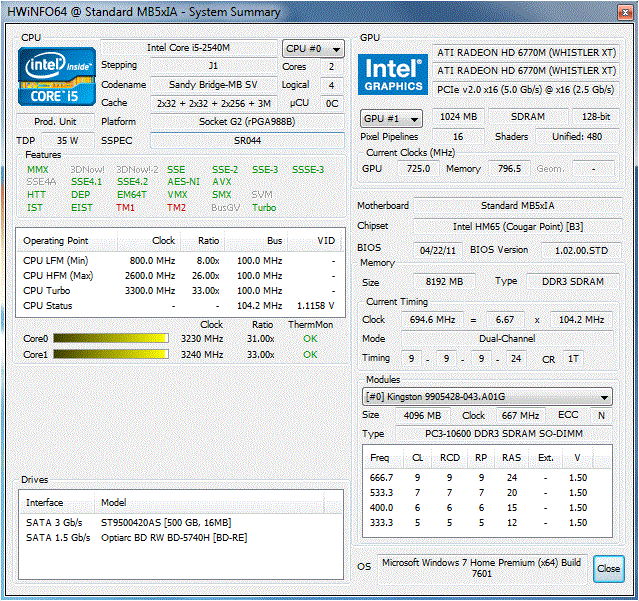This screenshot has width=639, height=601.
Task: Click the Prod. Unit button
Action: [55, 121]
